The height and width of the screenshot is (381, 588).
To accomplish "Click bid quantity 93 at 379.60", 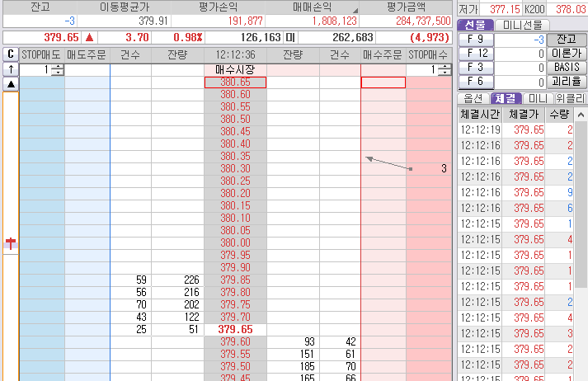I will [x=309, y=341].
